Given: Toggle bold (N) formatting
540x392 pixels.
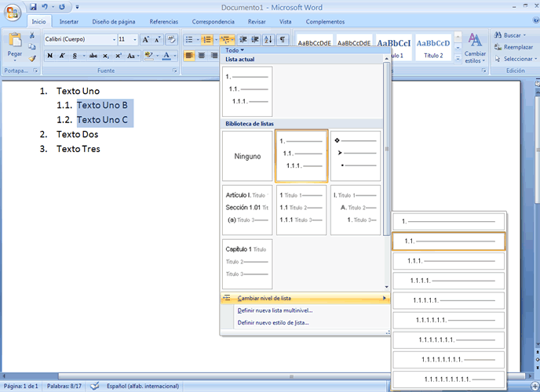Looking at the screenshot, I should pos(49,56).
